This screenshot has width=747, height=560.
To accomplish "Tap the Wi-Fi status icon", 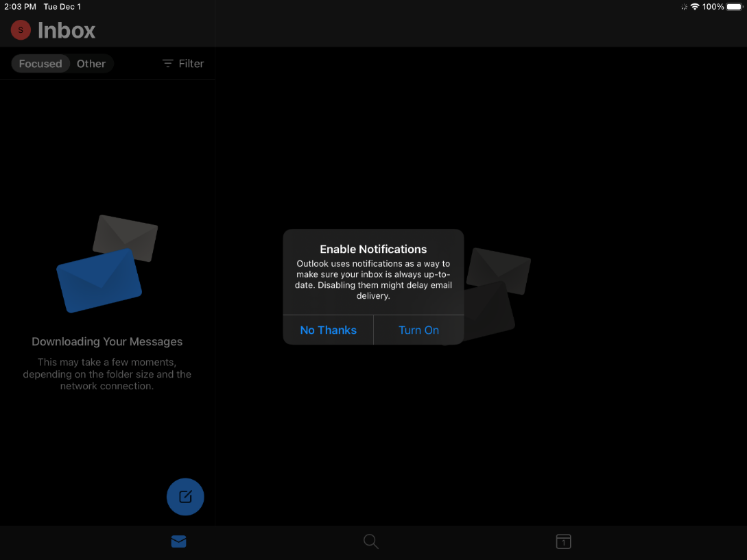I will coord(695,7).
